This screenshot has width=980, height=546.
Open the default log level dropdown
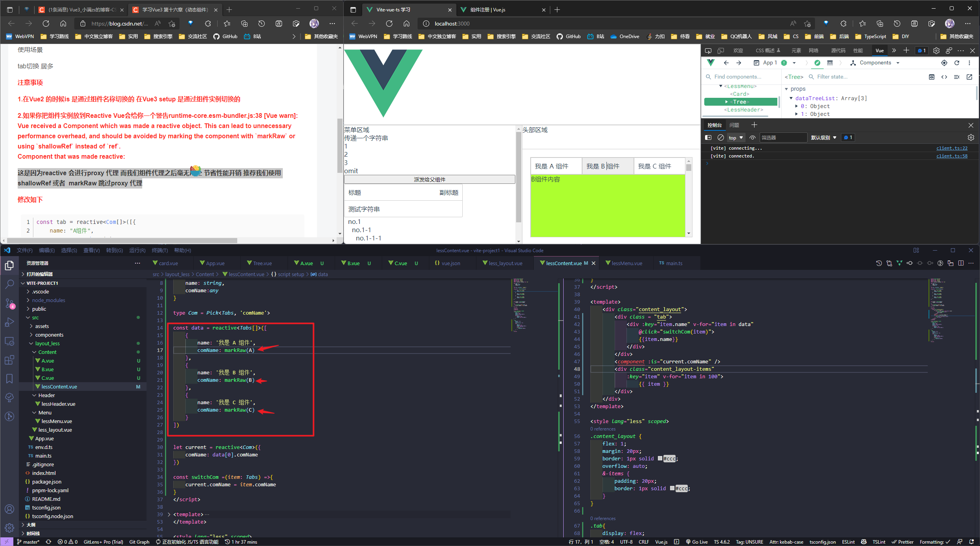pos(823,137)
